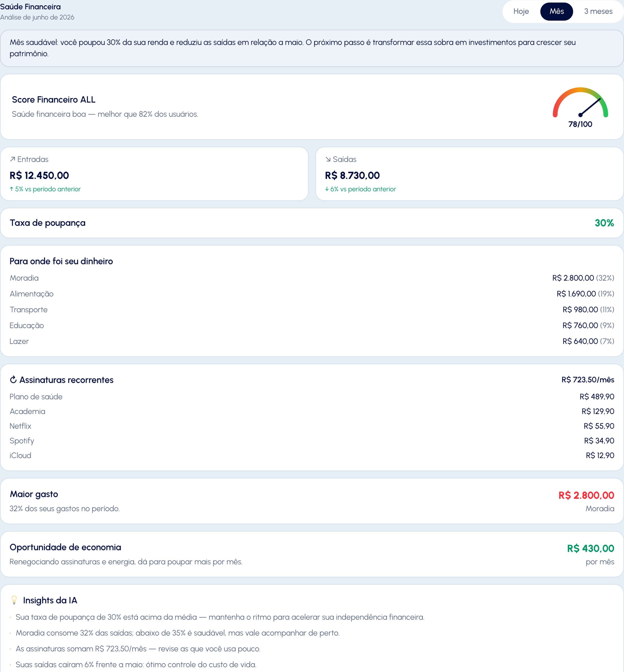The width and height of the screenshot is (624, 672).
Task: Click the R$ 12,90 iCloud price
Action: click(600, 455)
